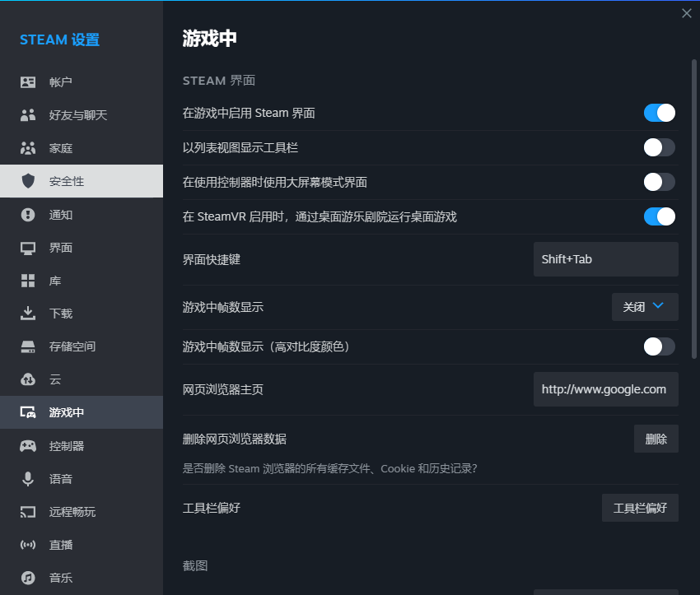The width and height of the screenshot is (700, 595).
Task: Click the 下载 download arrow icon
Action: tap(28, 313)
